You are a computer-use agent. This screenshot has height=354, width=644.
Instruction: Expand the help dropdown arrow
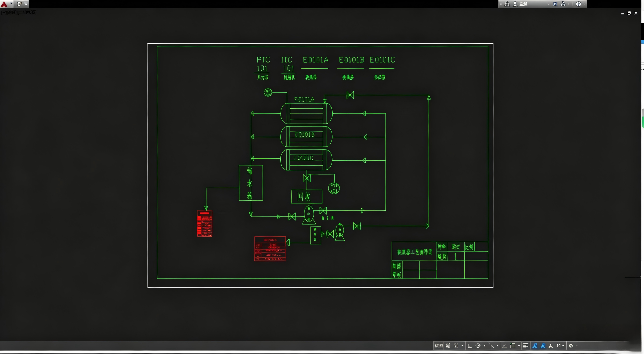584,4
